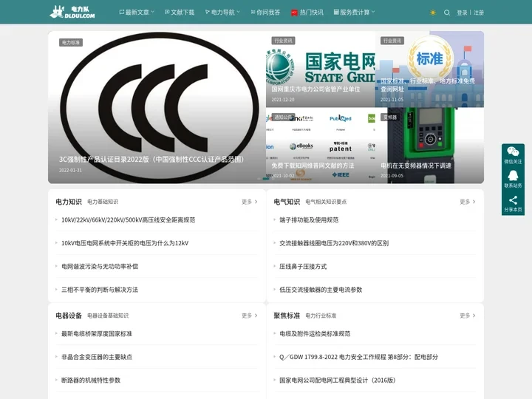Open the 微信关注 WeChat sidebar icon

(x=513, y=154)
